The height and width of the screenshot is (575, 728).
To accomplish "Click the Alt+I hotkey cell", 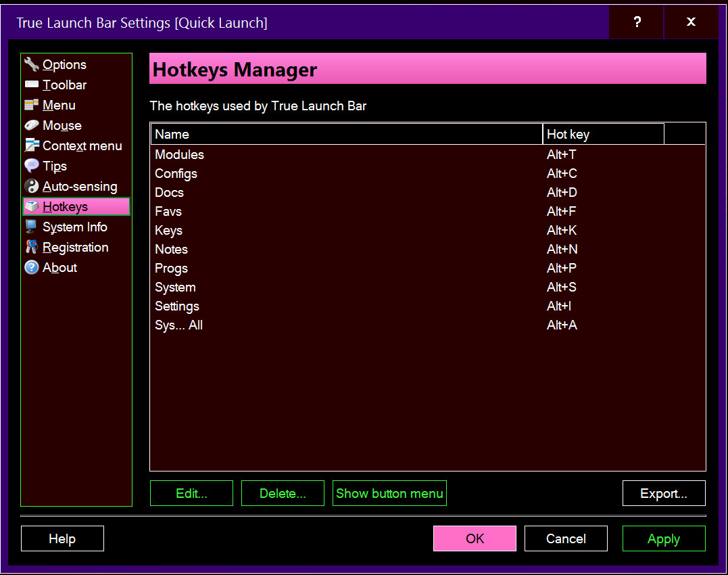I will (x=559, y=306).
